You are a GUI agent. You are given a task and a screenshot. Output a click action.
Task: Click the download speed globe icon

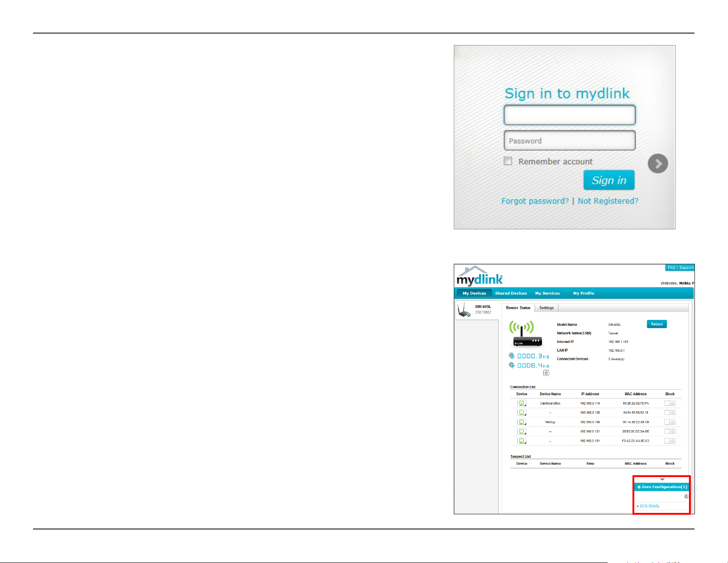click(512, 365)
